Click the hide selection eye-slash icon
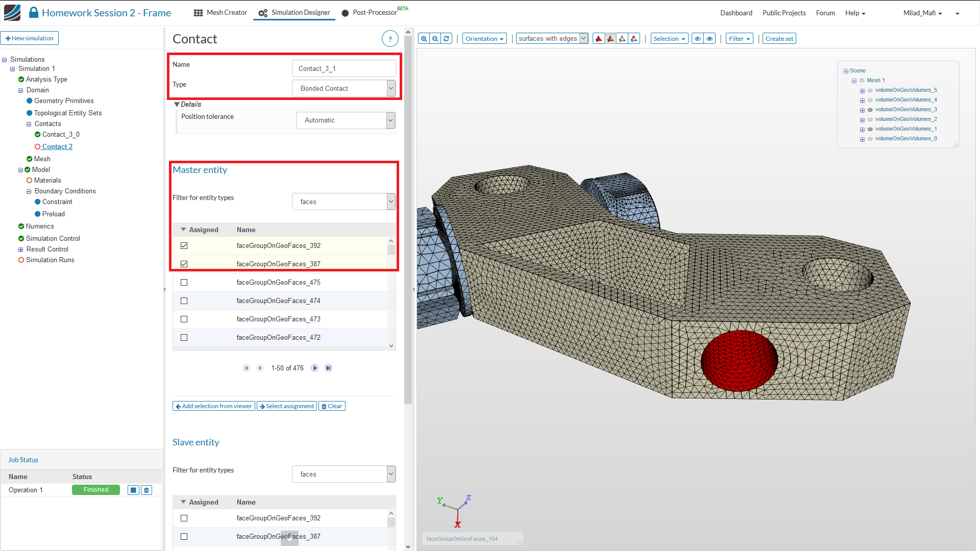 pos(697,39)
